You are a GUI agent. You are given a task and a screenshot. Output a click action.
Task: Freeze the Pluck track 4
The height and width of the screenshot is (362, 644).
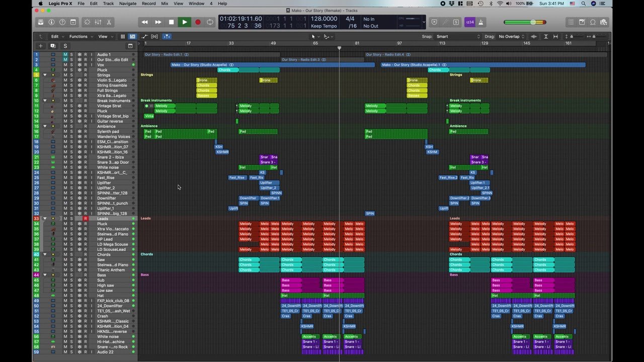click(x=79, y=70)
